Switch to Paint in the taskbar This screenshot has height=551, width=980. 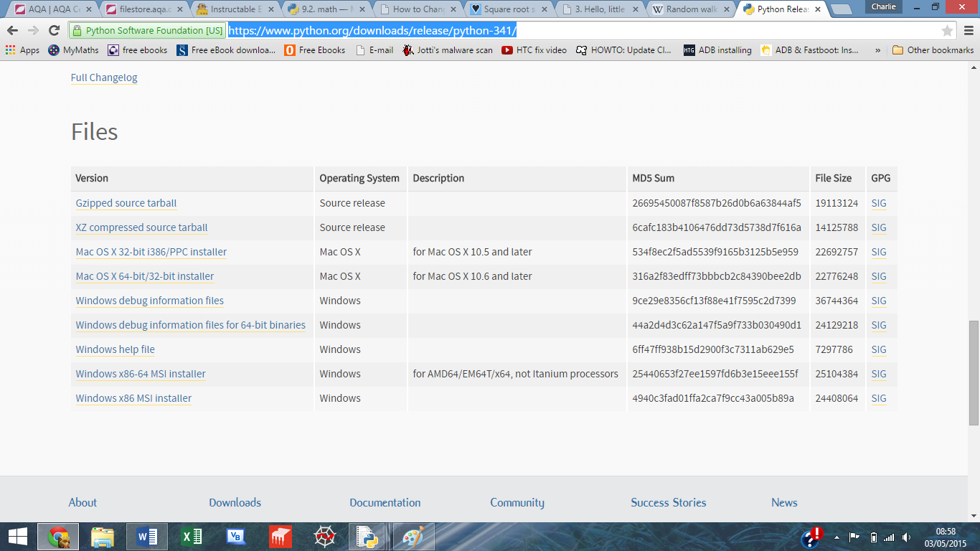(x=414, y=536)
